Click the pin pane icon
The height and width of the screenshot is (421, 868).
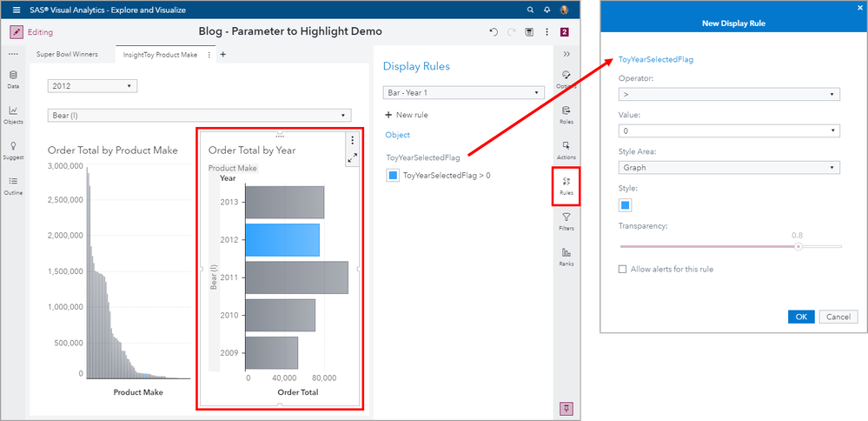click(x=568, y=409)
